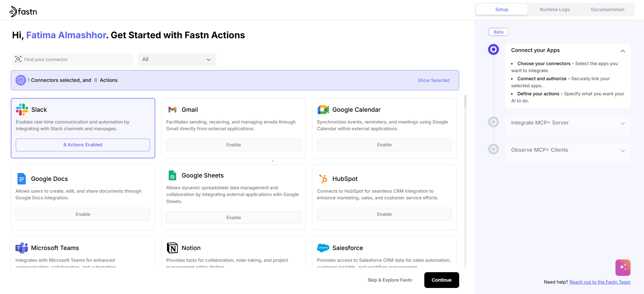Switch to the Setup tab

(502, 9)
